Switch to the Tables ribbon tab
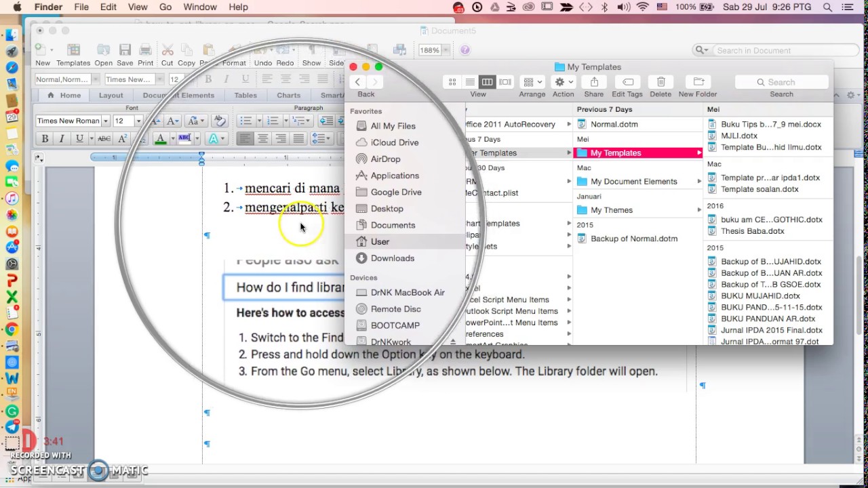 point(245,96)
